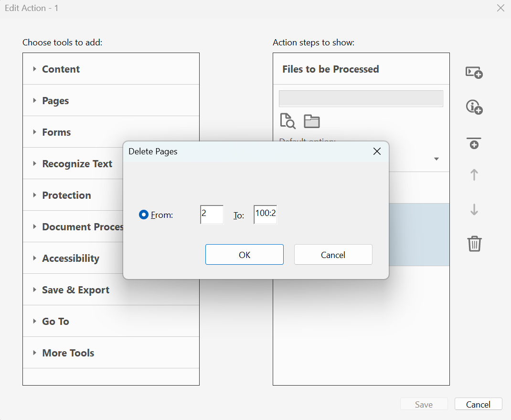Select the From page range radio button
The image size is (511, 420).
pyautogui.click(x=143, y=215)
